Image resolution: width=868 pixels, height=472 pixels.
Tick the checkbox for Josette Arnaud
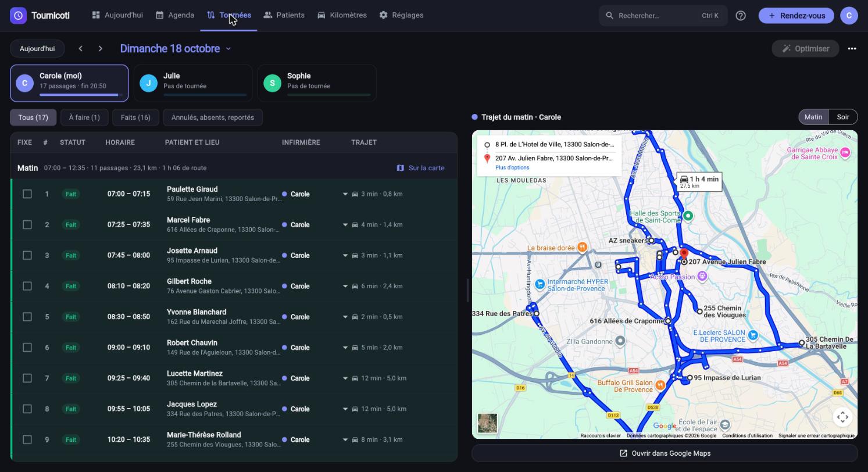tap(27, 256)
